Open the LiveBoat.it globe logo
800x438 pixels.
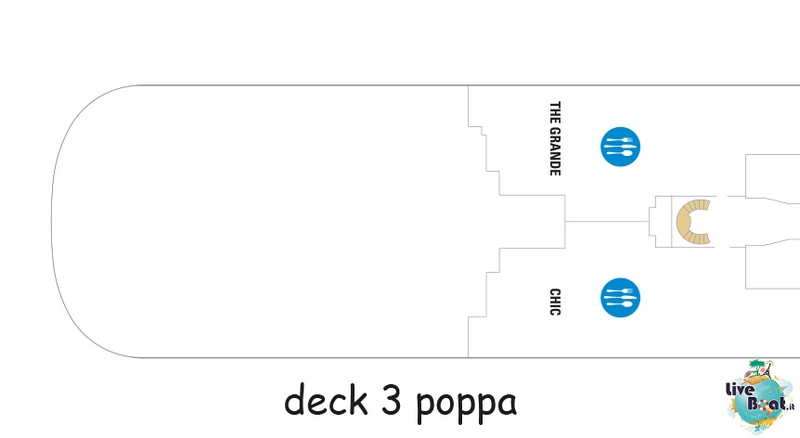tap(760, 397)
